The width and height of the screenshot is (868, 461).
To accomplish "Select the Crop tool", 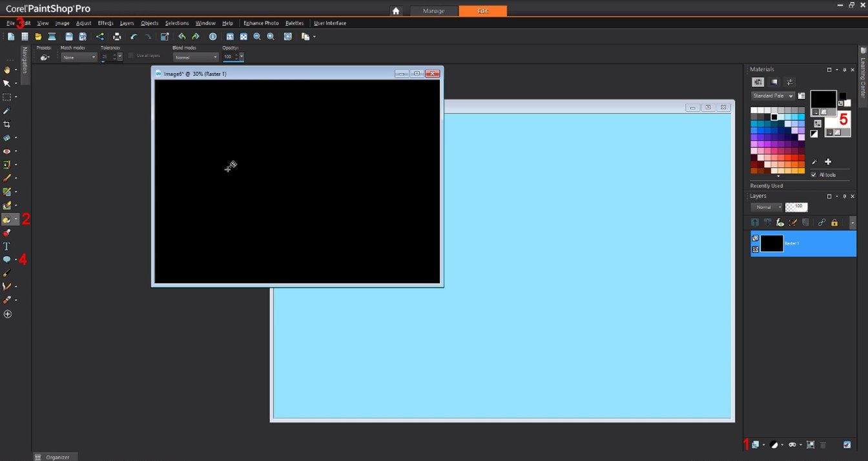I will (x=7, y=124).
